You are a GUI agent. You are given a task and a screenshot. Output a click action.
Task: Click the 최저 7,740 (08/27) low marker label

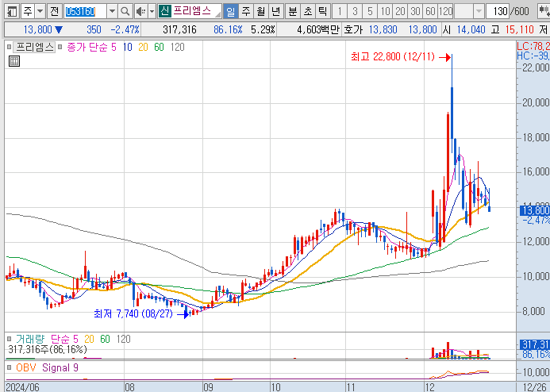pyautogui.click(x=133, y=313)
